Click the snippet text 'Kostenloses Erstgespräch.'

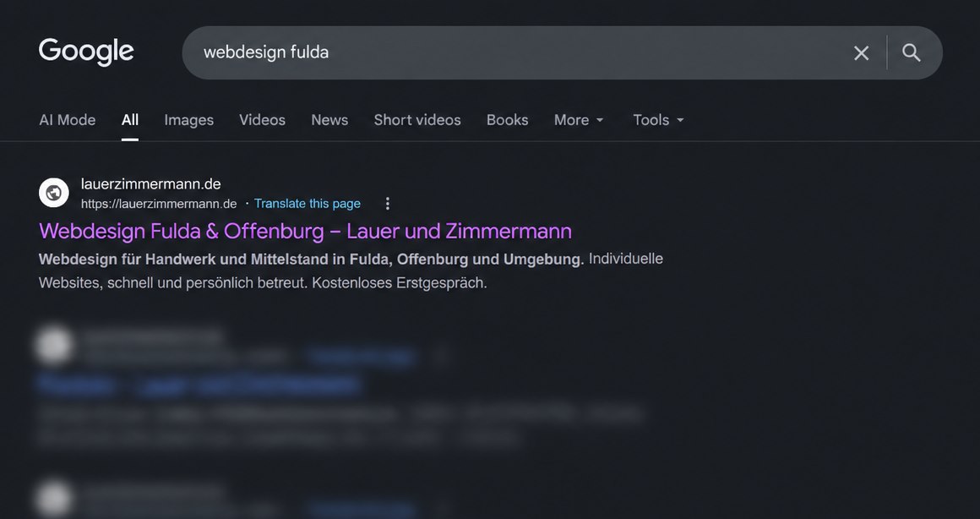pyautogui.click(x=400, y=283)
